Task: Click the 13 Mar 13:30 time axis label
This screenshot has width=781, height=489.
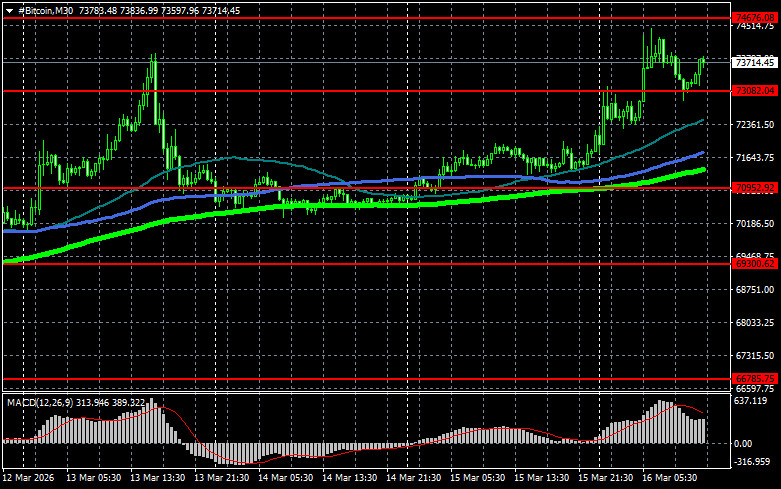Action: pos(157,478)
